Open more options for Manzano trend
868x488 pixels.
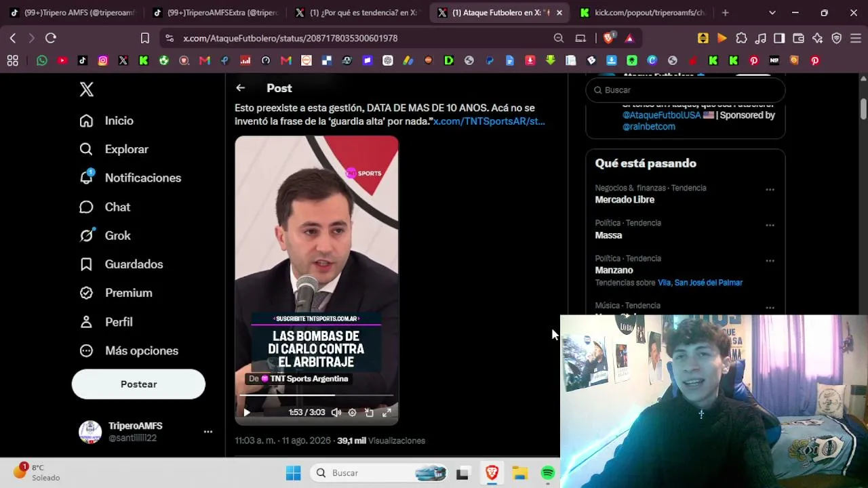pos(770,260)
